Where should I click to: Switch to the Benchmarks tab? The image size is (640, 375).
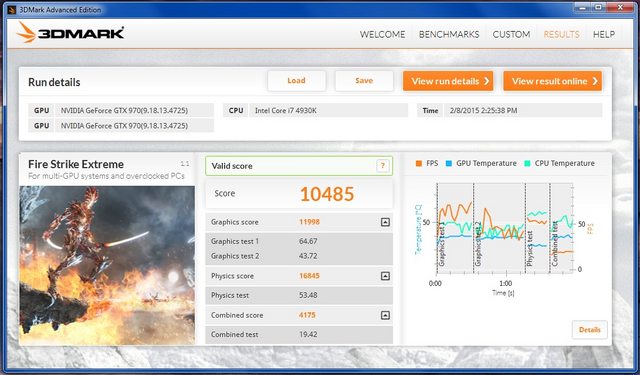coord(449,34)
